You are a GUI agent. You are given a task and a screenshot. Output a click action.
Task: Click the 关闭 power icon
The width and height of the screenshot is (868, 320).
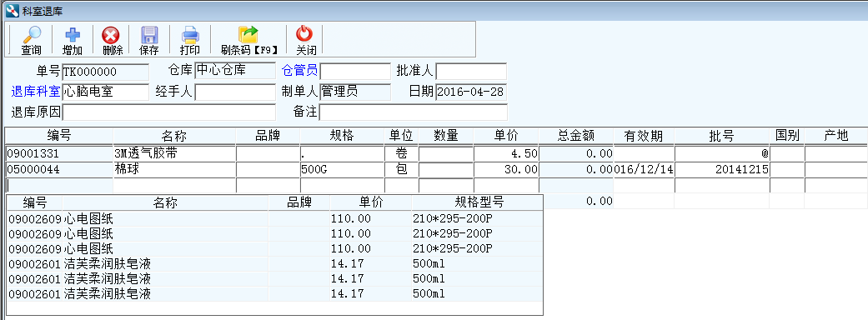pos(304,35)
